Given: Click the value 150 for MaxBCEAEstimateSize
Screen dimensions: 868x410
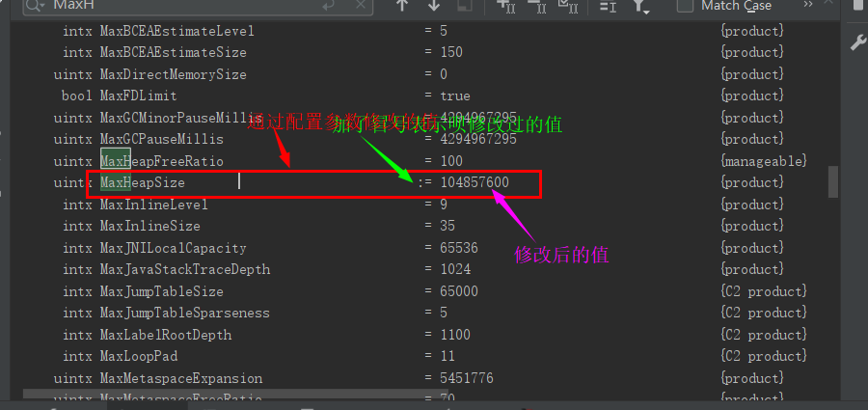Looking at the screenshot, I should 451,53.
